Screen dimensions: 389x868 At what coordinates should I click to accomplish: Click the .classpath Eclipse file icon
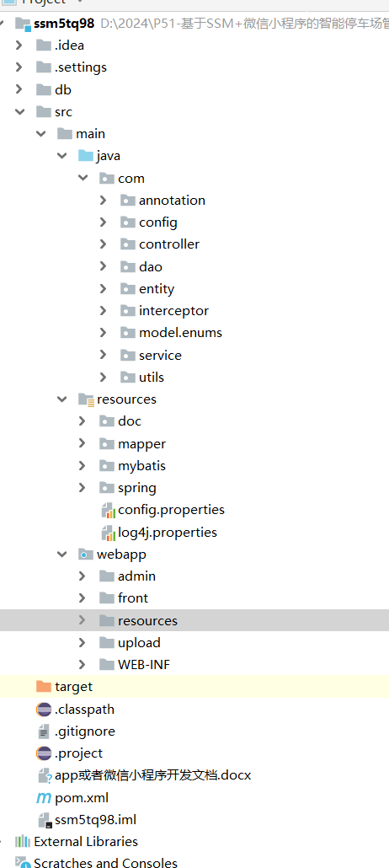pos(43,709)
